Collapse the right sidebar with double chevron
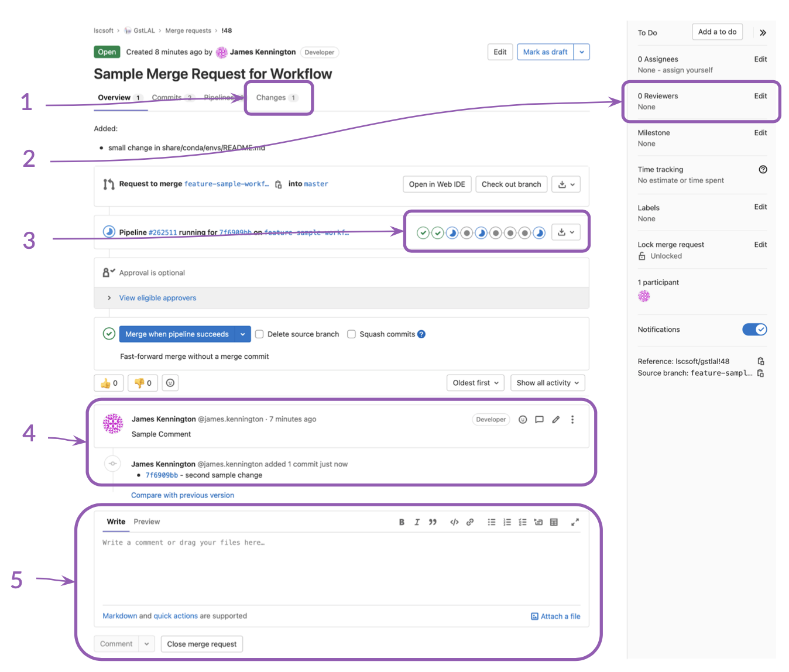The width and height of the screenshot is (789, 672). pyautogui.click(x=763, y=33)
